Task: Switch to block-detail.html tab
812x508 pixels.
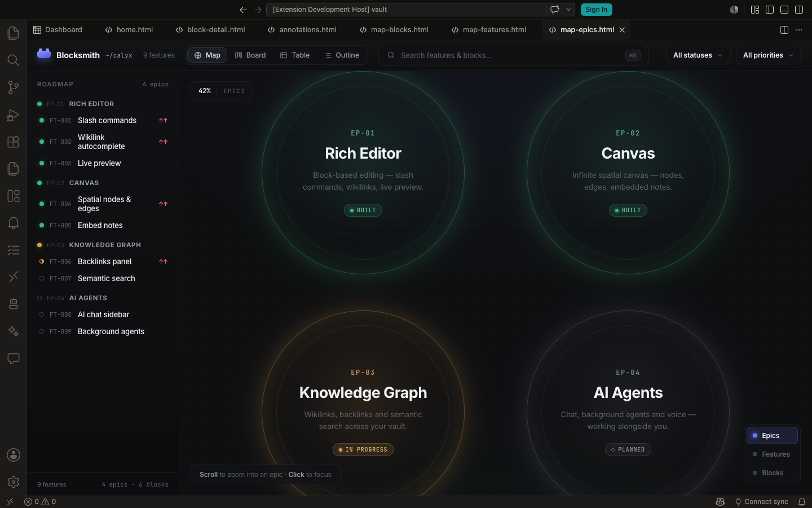Action: (210, 30)
